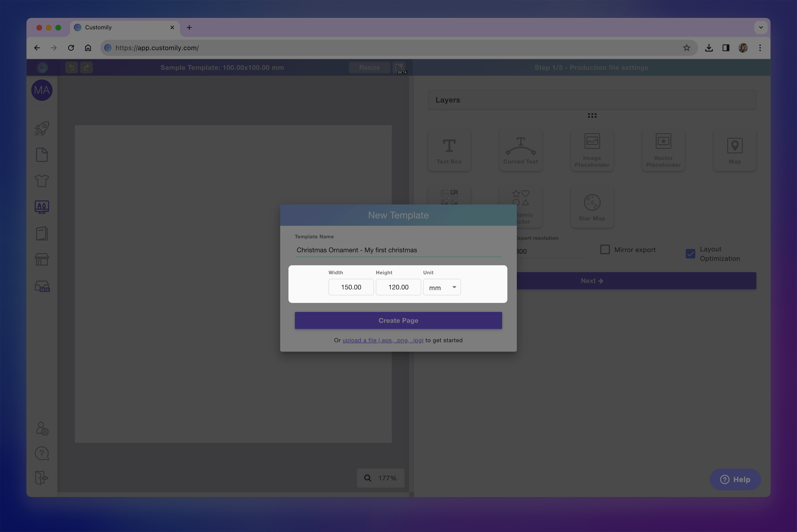The height and width of the screenshot is (532, 797).
Task: Click the Width input field
Action: (351, 287)
